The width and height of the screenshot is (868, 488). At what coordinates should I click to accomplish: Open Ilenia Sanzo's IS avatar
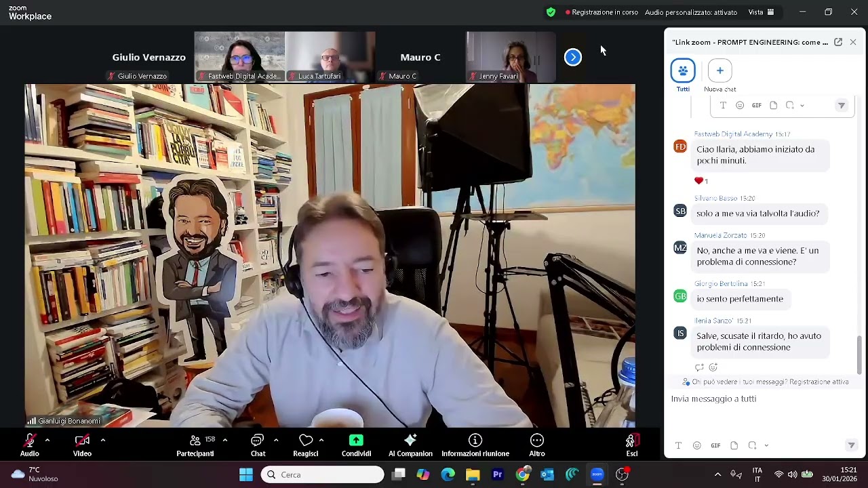pos(680,333)
